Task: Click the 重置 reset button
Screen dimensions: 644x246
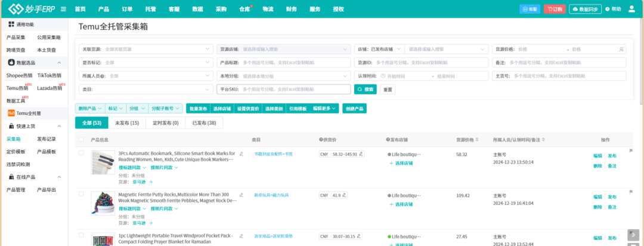Action: coord(388,89)
